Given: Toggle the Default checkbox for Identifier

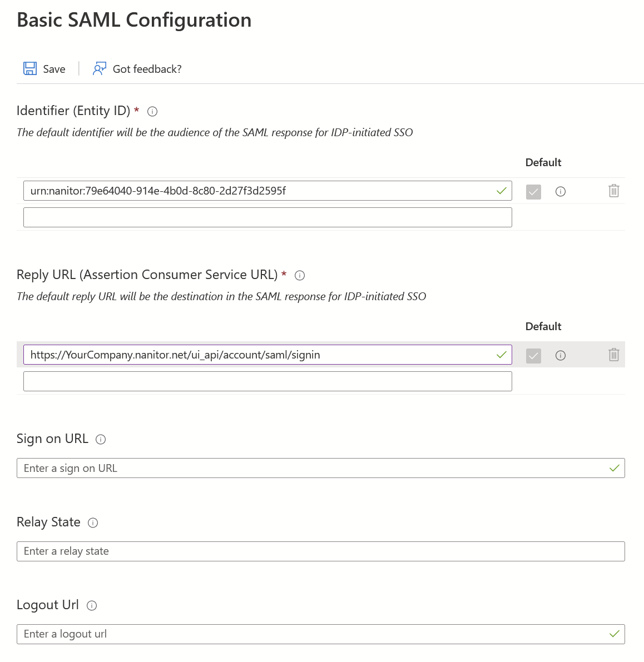Looking at the screenshot, I should 533,192.
